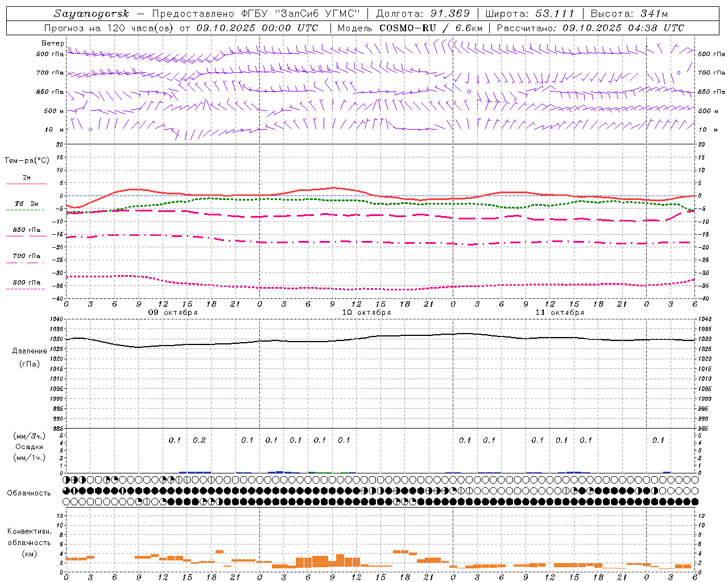Click the 'Высота: 341м' elevation text

[629, 14]
